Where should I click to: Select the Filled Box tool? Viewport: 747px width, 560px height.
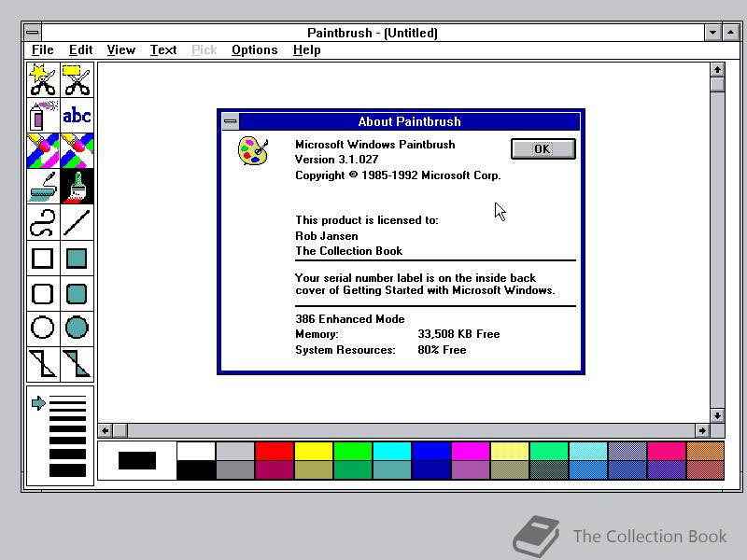[x=78, y=259]
